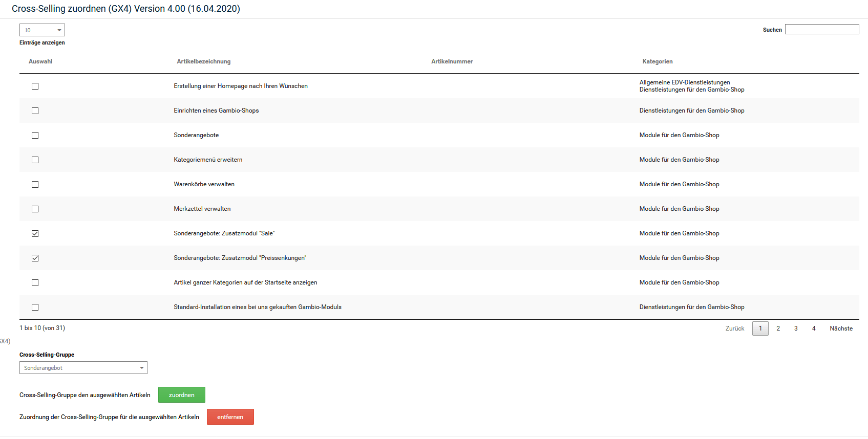Image resolution: width=868 pixels, height=439 pixels.
Task: Click into the Suchen search field
Action: tap(821, 29)
